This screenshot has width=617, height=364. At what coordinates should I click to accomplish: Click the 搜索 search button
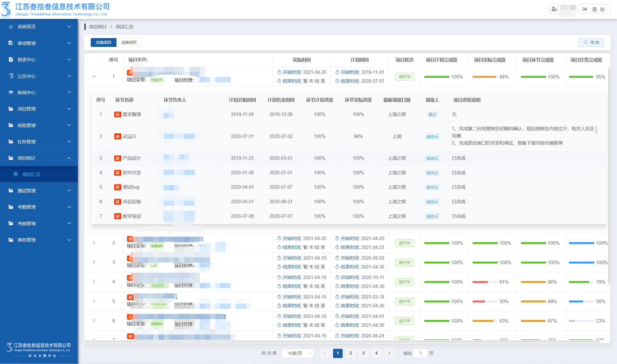coord(591,42)
